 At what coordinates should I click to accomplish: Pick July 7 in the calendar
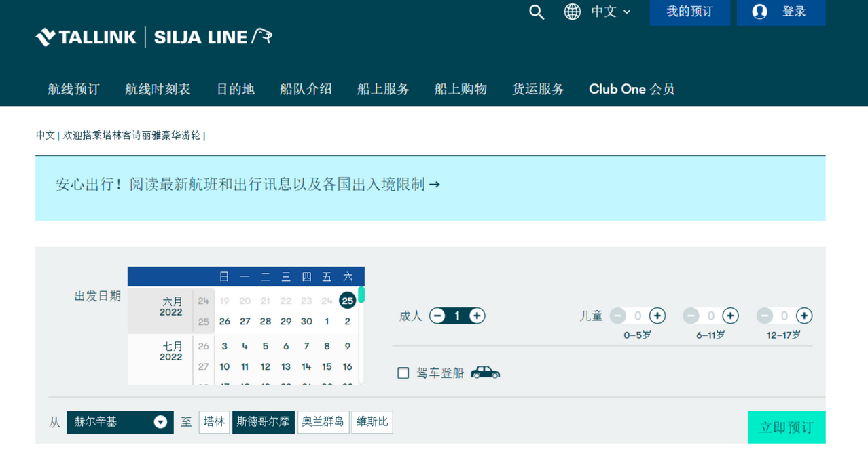pos(306,346)
